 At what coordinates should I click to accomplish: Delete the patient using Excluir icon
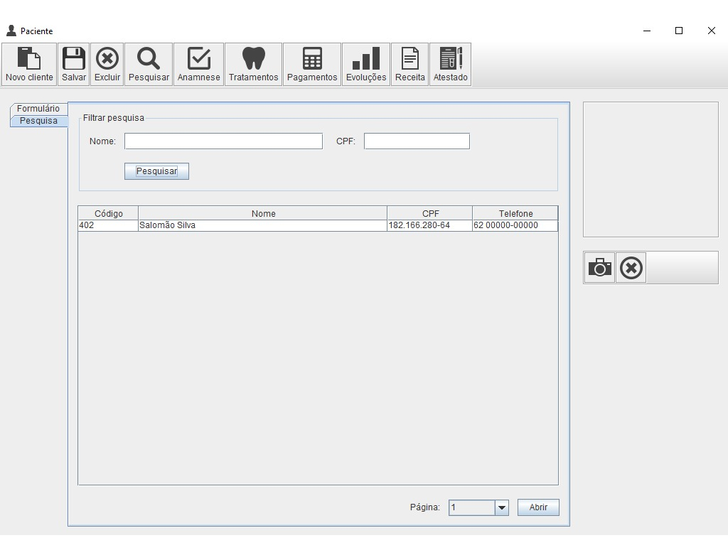coord(107,65)
